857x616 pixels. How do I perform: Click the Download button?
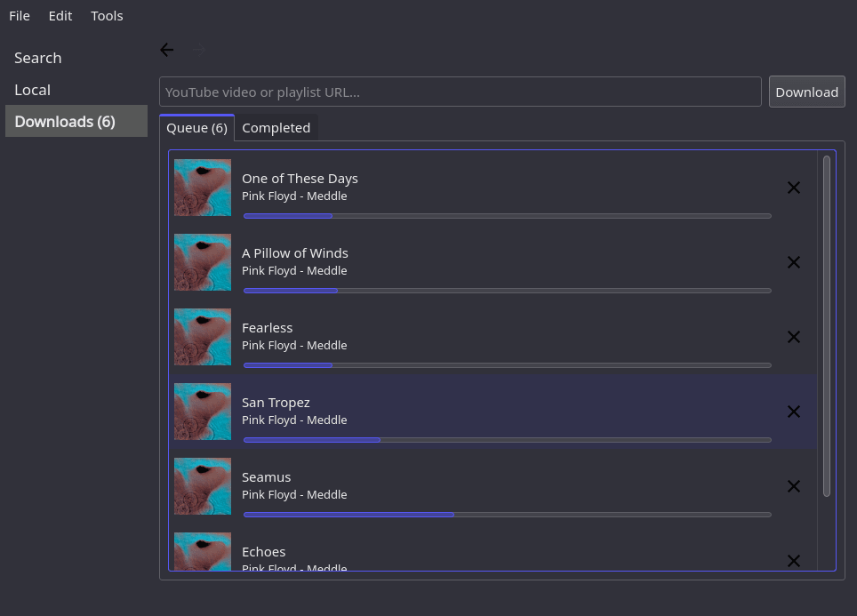[x=805, y=92]
